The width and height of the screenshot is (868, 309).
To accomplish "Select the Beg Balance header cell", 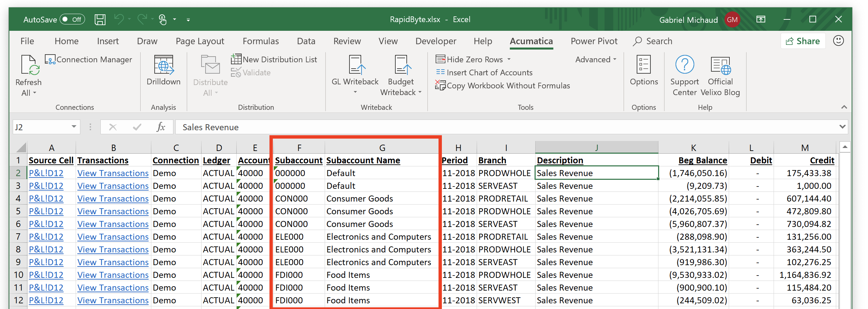I will click(x=694, y=160).
